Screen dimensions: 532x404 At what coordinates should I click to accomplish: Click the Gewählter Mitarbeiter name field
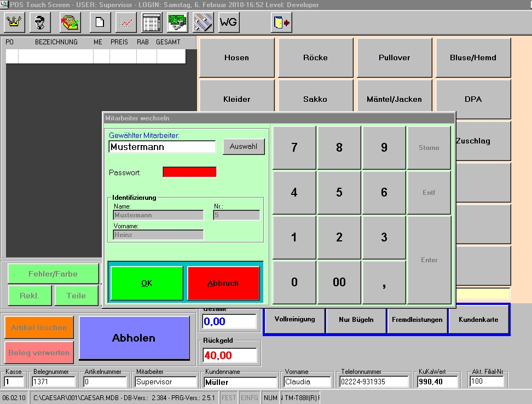pos(162,147)
